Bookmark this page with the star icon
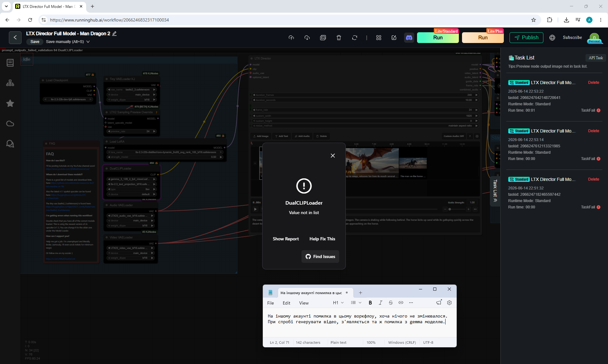The image size is (608, 364). click(x=534, y=20)
